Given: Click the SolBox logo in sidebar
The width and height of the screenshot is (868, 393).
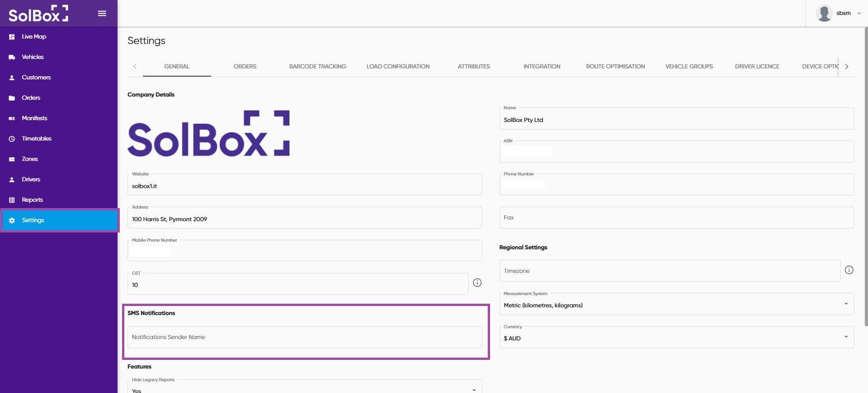Looking at the screenshot, I should tap(39, 14).
